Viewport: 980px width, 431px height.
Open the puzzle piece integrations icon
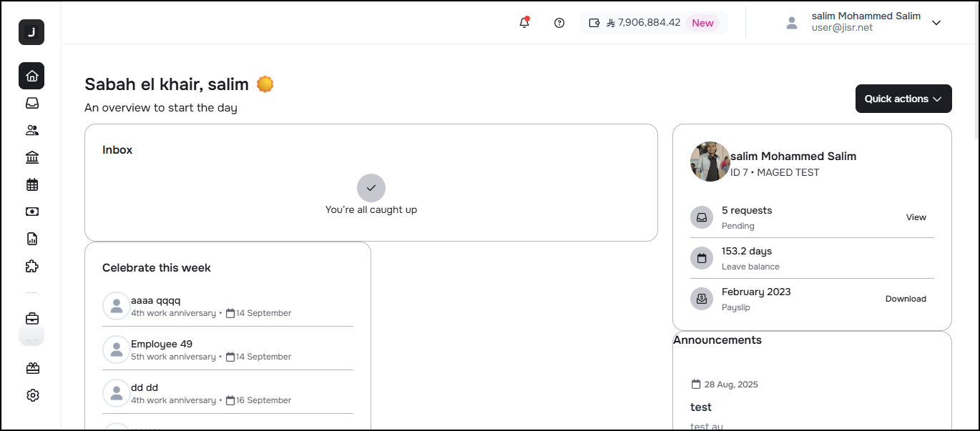pos(31,266)
